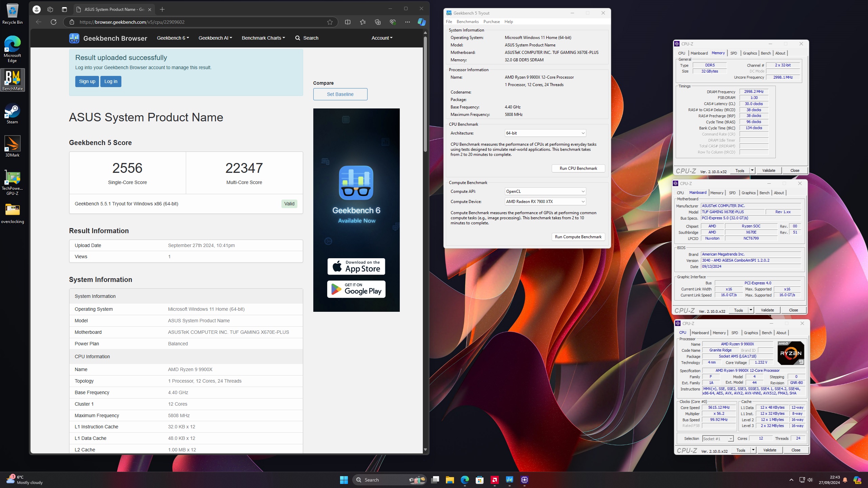Click the Download on the App Store badge

coord(356,267)
